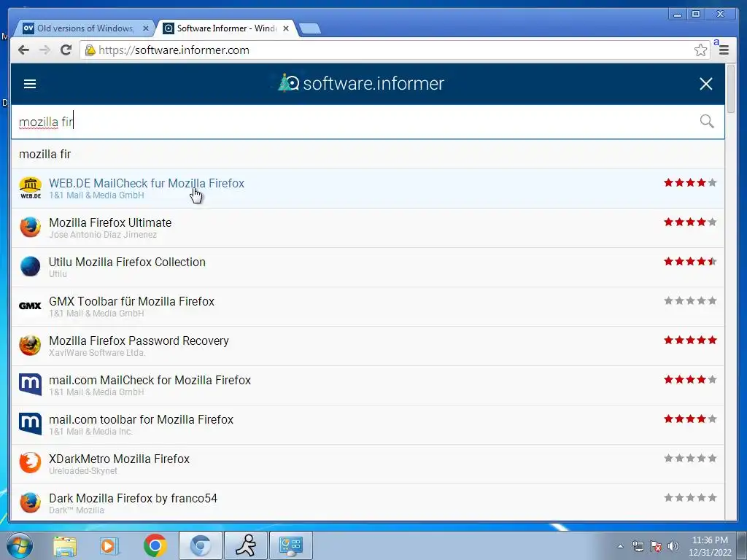The image size is (747, 560).
Task: Open Mozilla Firefox Password Recovery result
Action: pos(368,346)
